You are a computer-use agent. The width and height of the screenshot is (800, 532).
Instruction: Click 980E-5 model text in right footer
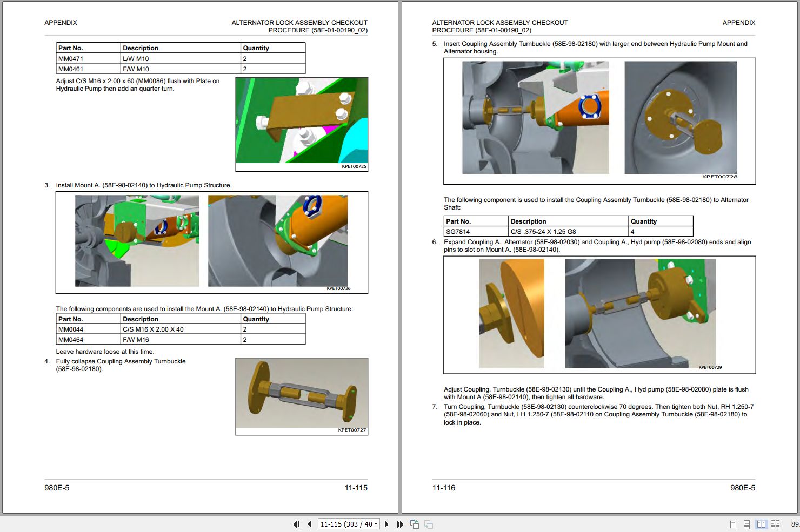(743, 488)
